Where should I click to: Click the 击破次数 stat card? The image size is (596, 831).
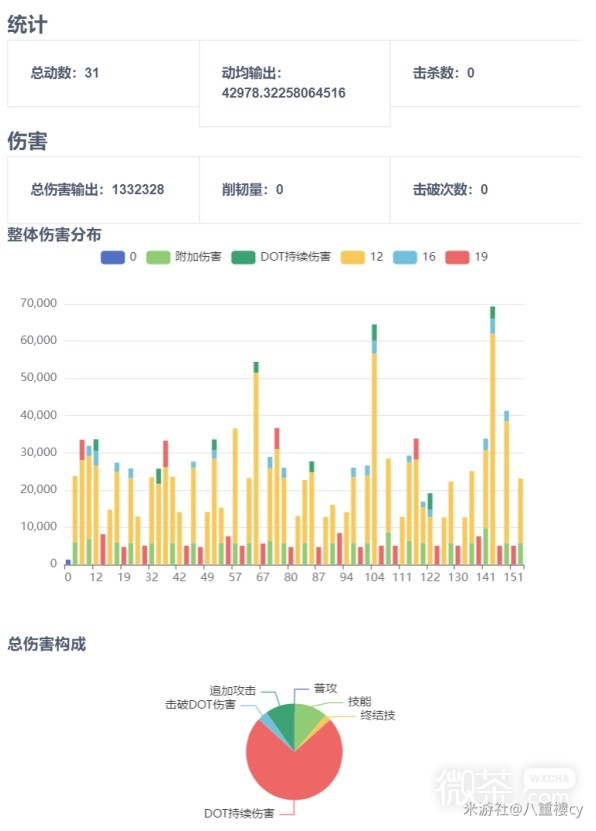coord(486,190)
